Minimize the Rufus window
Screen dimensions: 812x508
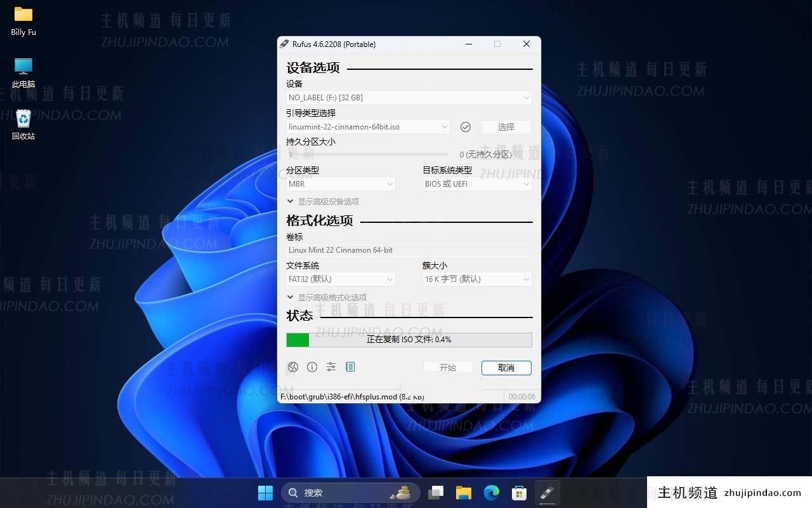tap(469, 44)
